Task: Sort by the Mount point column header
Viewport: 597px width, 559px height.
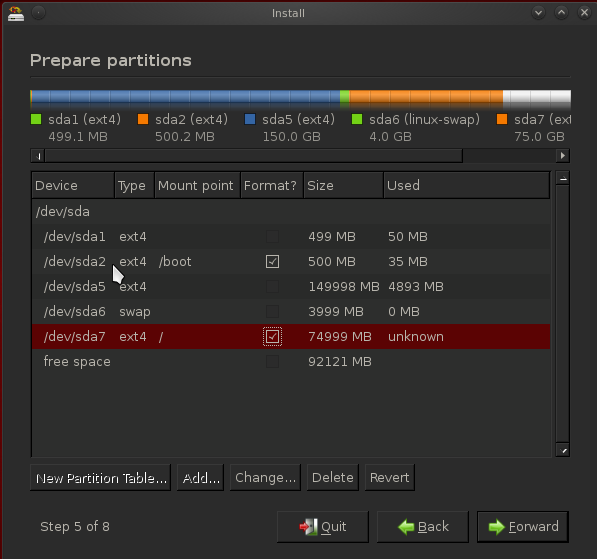Action: 197,185
